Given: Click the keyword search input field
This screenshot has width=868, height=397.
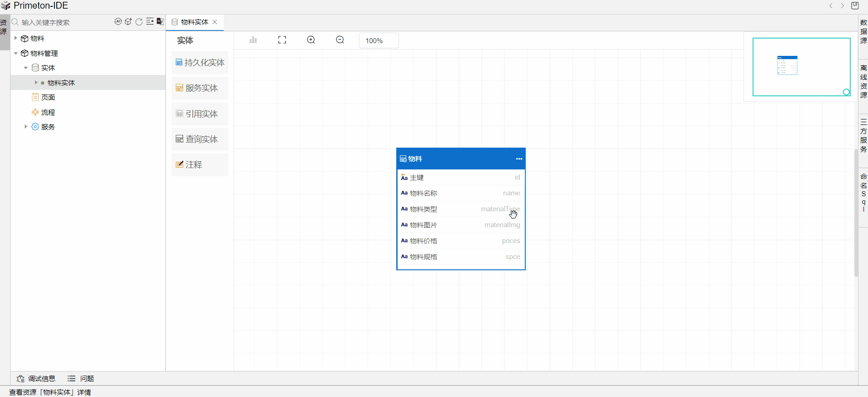Looking at the screenshot, I should click(x=64, y=22).
